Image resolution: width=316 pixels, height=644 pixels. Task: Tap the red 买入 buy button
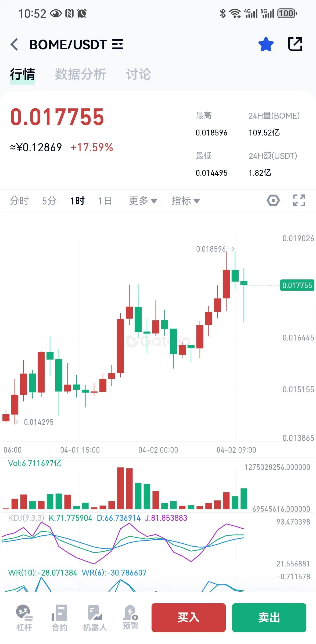(189, 618)
